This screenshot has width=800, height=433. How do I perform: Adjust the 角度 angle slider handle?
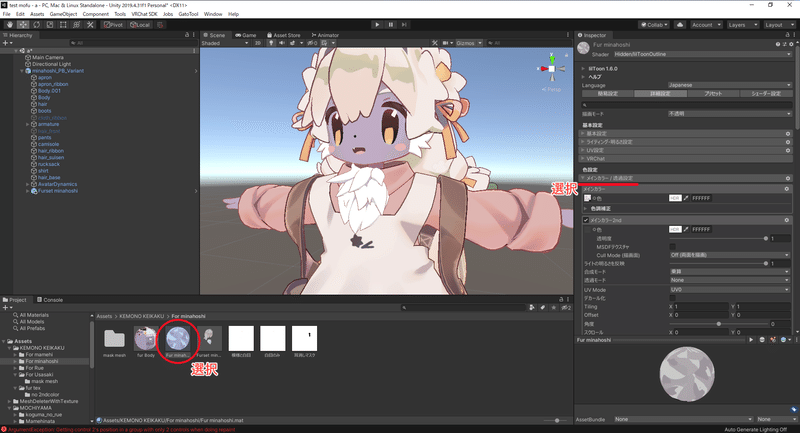718,324
